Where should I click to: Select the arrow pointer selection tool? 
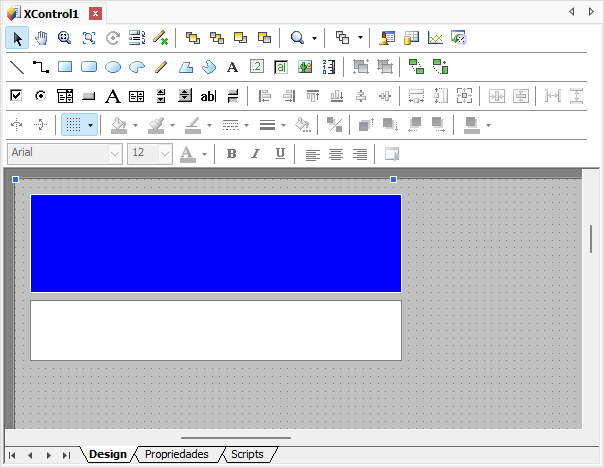tap(17, 38)
